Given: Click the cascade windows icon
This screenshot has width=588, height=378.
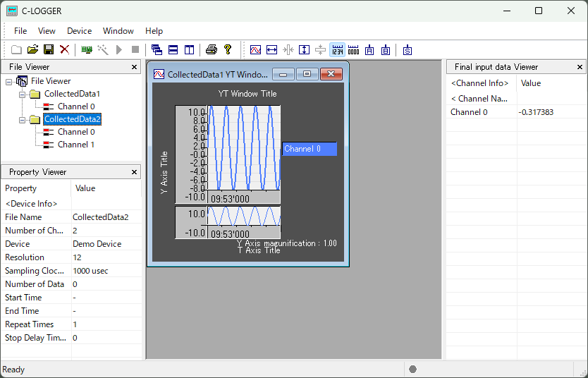Looking at the screenshot, I should pyautogui.click(x=157, y=49).
